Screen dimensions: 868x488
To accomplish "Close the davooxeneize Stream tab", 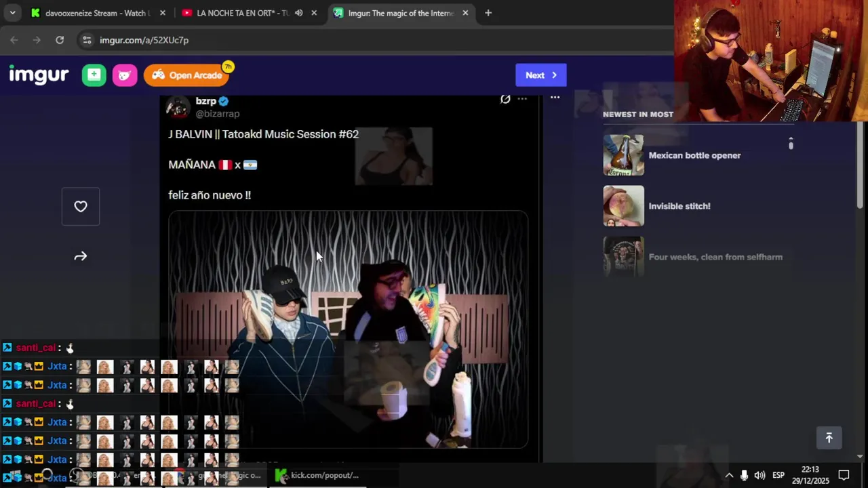I will [x=163, y=13].
